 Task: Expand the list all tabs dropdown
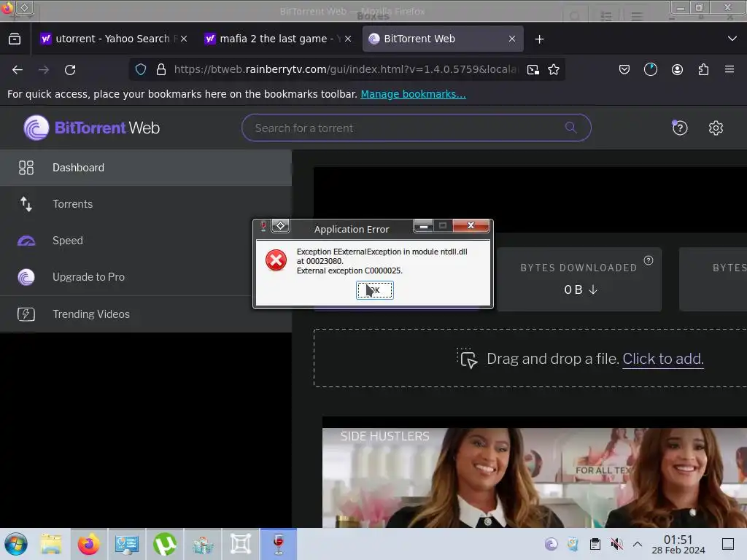pos(732,39)
